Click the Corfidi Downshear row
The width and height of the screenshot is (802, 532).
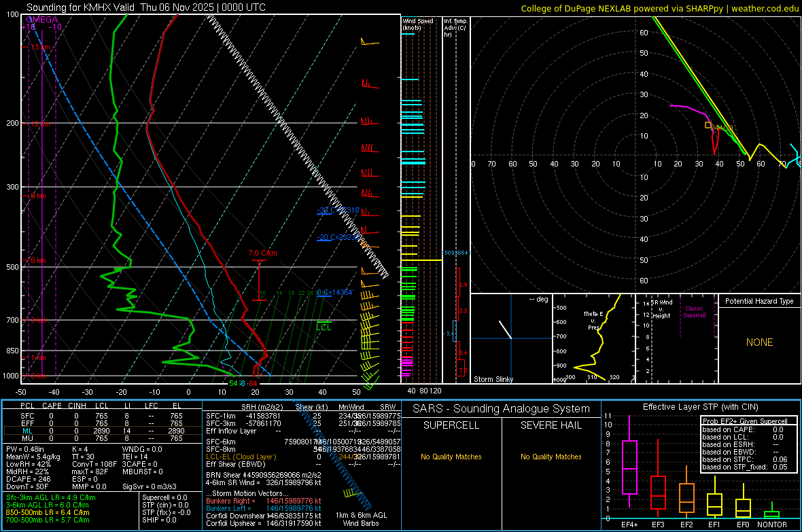pos(264,516)
